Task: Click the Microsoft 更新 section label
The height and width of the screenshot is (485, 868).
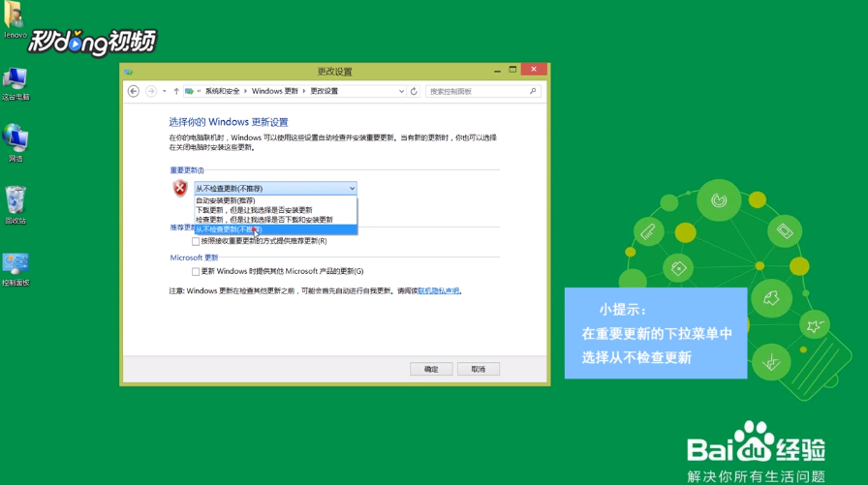Action: [194, 258]
